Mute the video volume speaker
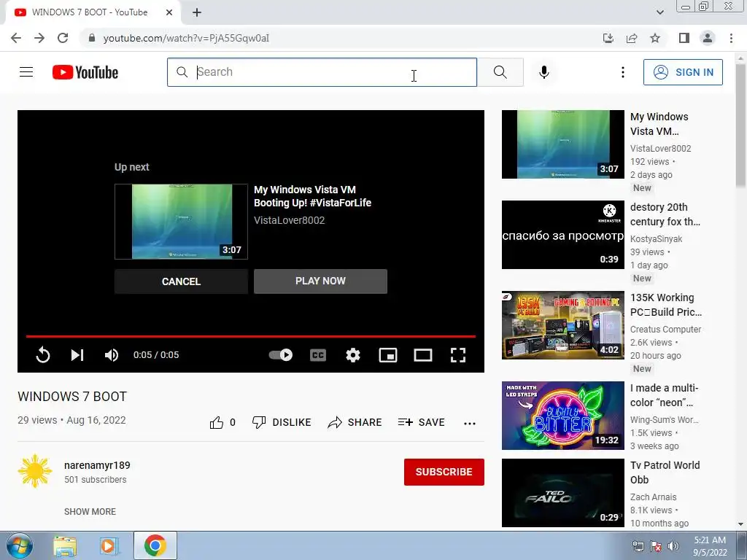This screenshot has height=560, width=747. [112, 355]
